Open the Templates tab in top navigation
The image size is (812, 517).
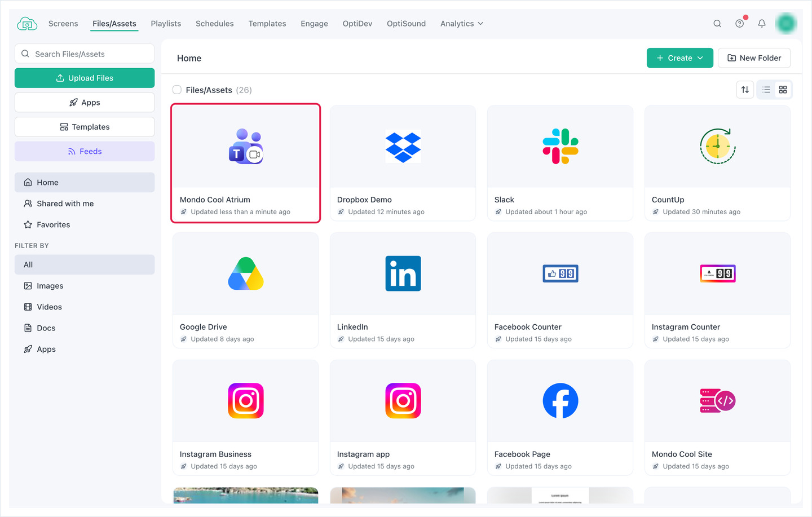[x=267, y=24]
